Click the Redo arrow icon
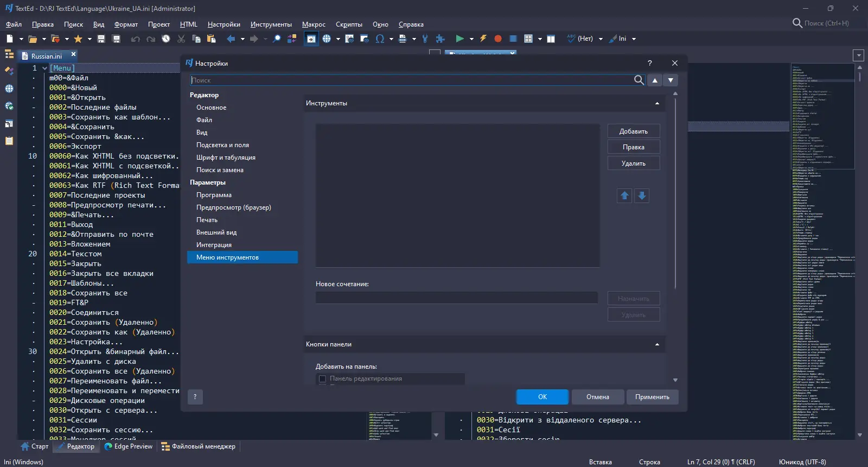 click(x=151, y=39)
